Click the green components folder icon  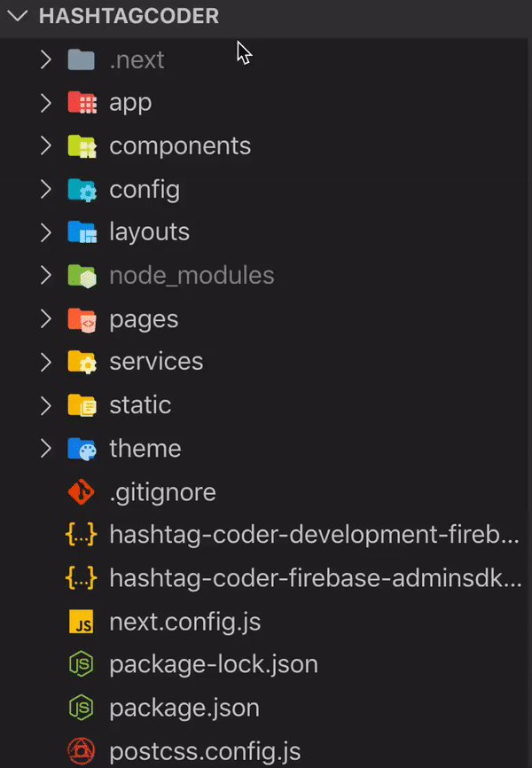coord(82,146)
